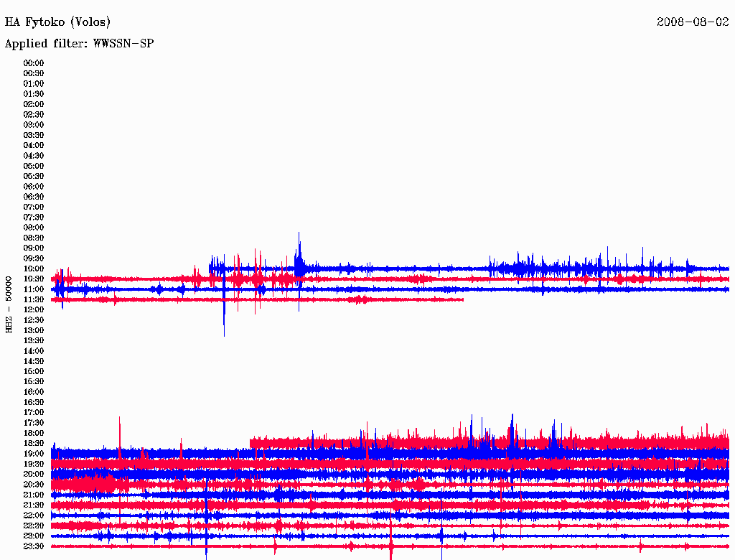Screen dimensions: 735x560
Task: Select the 00:00 time label
Action: (34, 63)
